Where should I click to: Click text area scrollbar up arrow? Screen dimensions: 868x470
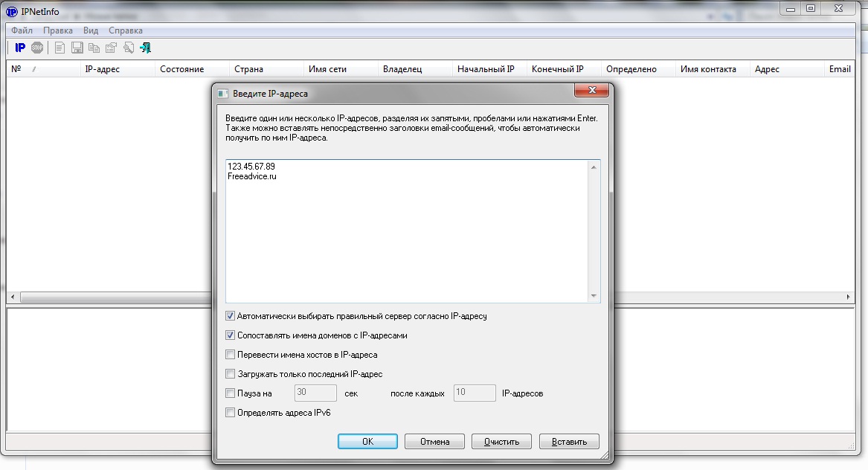(x=594, y=167)
